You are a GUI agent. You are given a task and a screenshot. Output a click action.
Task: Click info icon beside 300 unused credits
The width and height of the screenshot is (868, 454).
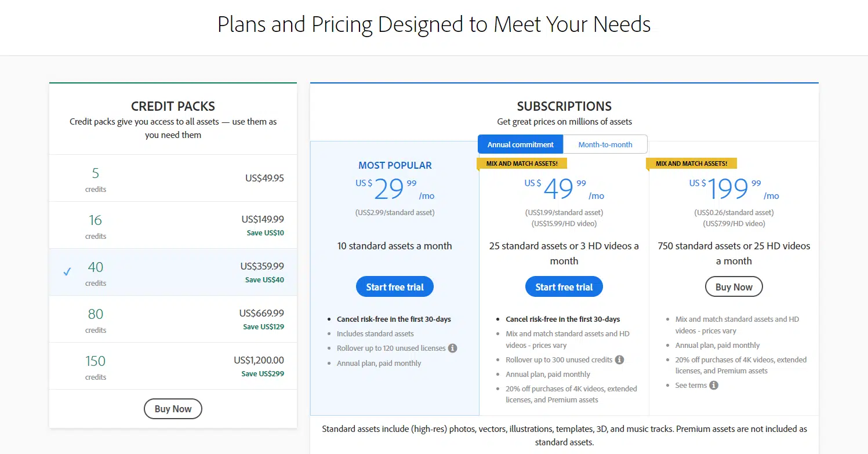(x=619, y=359)
